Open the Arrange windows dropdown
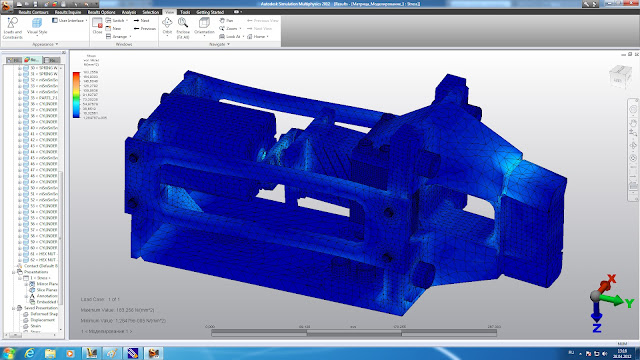Screen dimensions: 640x360 118,37
